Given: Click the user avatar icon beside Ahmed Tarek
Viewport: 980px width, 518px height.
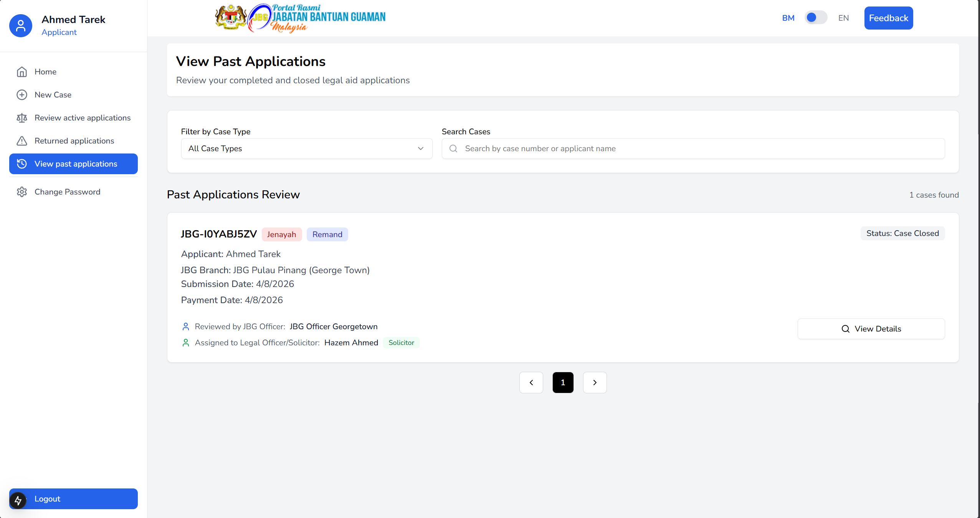Looking at the screenshot, I should coord(21,26).
